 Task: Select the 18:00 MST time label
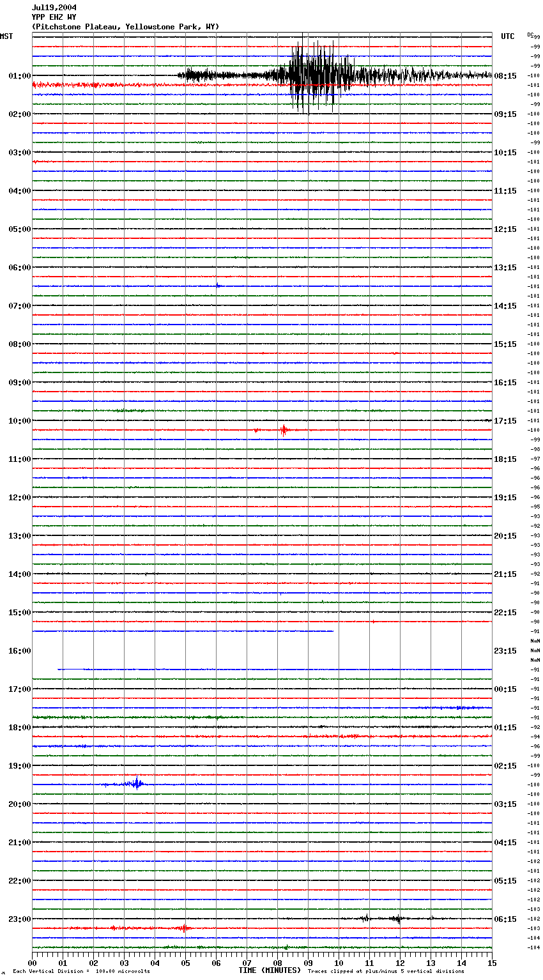20,728
